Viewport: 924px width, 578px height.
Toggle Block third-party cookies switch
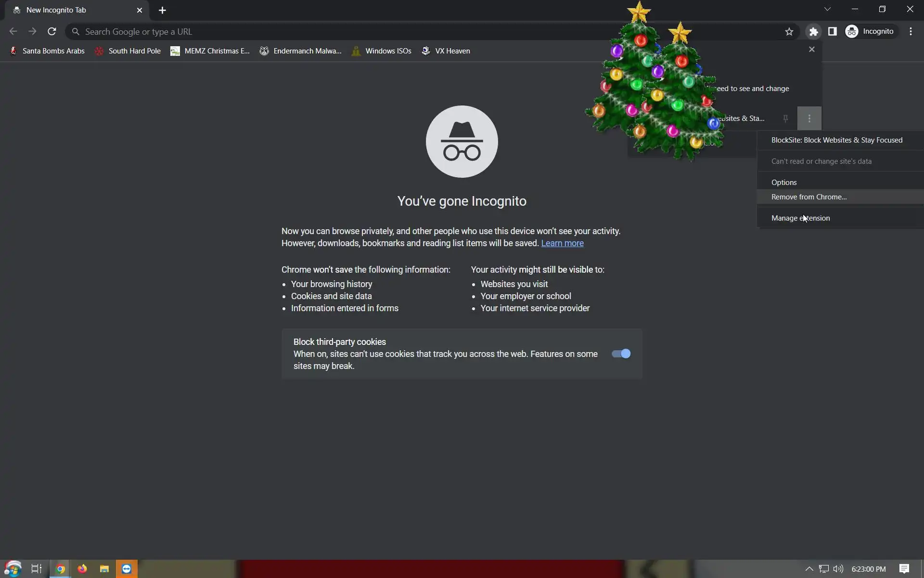[x=621, y=354]
